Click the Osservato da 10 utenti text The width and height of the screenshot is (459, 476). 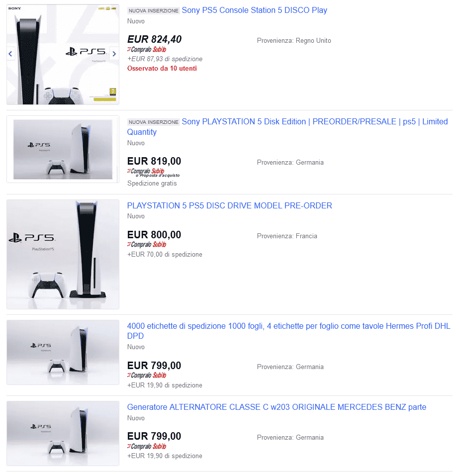[x=162, y=69]
